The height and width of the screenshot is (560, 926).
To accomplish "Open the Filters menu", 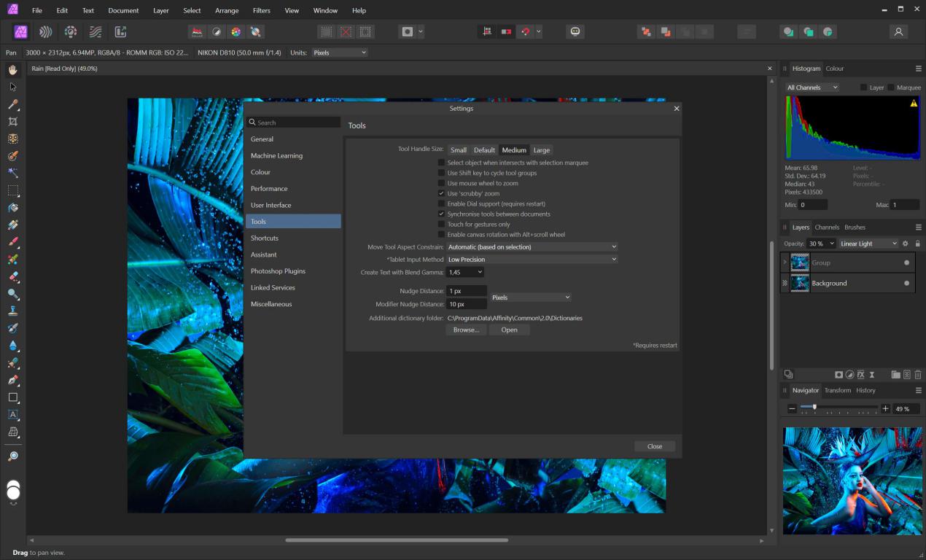I will 261,10.
